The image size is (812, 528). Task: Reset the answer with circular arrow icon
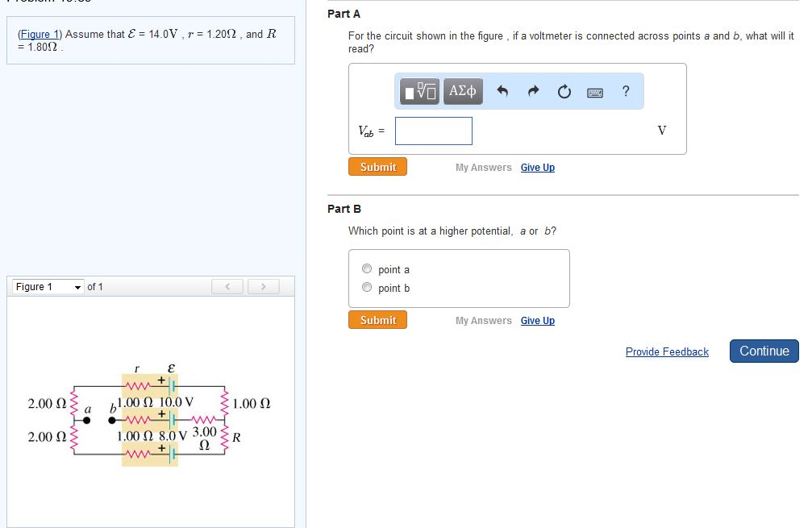coord(564,91)
